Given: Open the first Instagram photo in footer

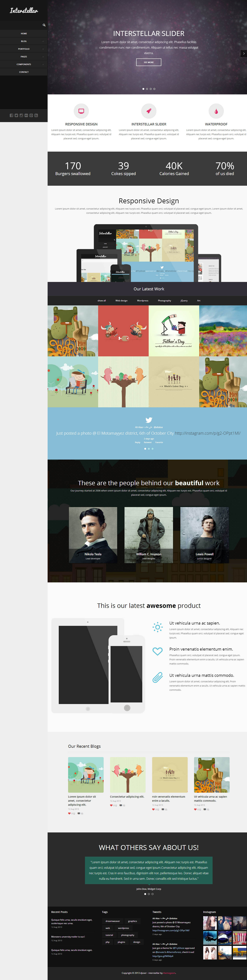Looking at the screenshot, I should pyautogui.click(x=210, y=923).
